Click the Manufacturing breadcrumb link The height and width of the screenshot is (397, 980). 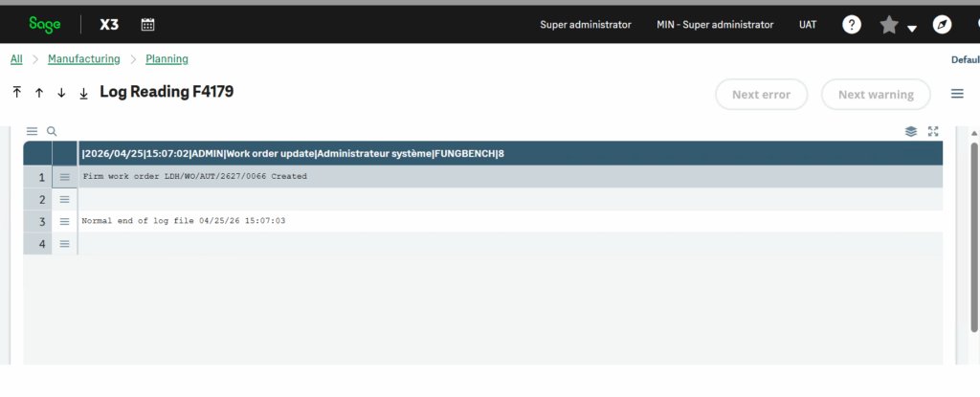point(84,59)
